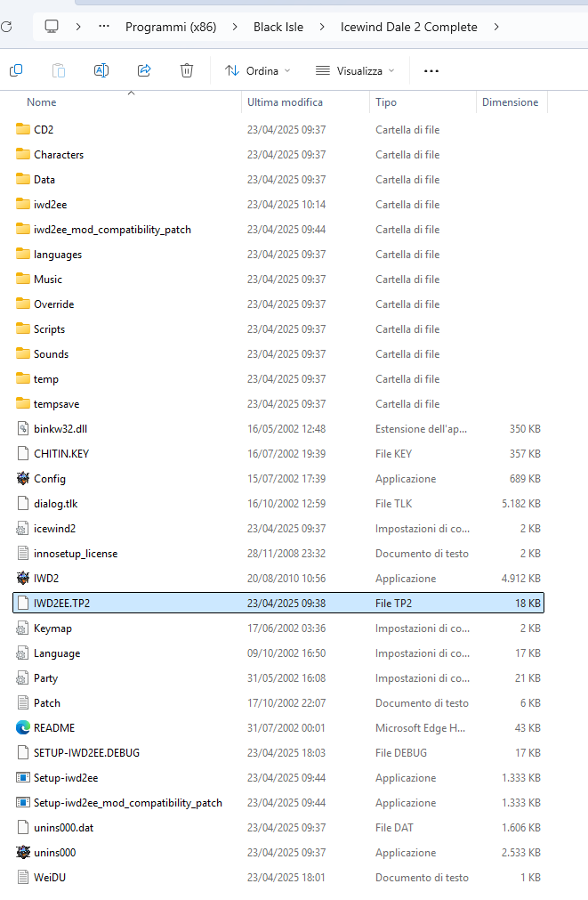Select the README Edge file icon
Screen dimensions: 588x900
point(23,728)
